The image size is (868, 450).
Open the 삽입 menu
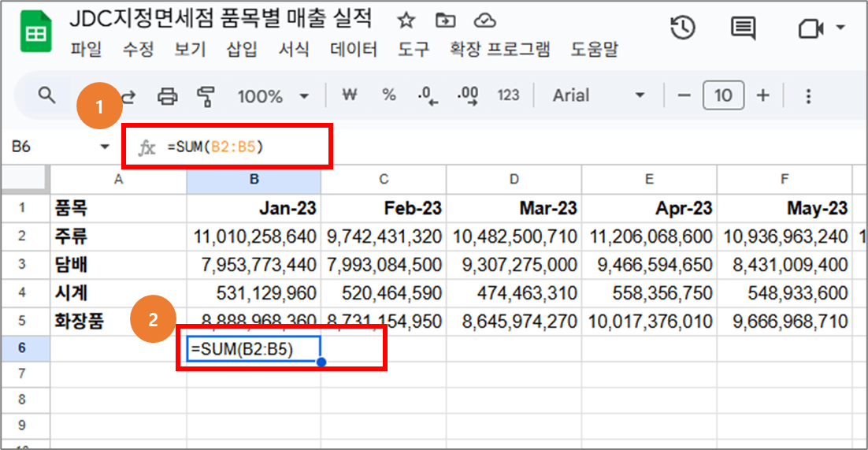[242, 50]
